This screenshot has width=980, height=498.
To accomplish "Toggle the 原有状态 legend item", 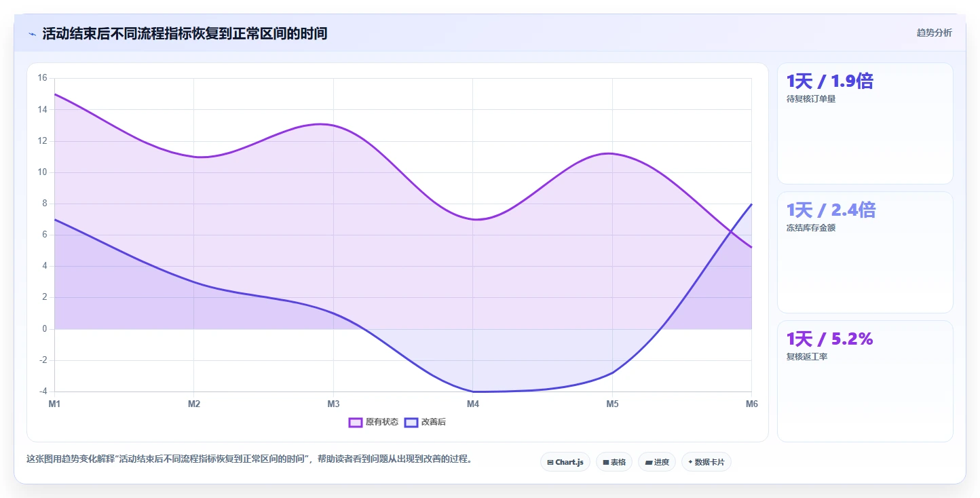I will (373, 422).
